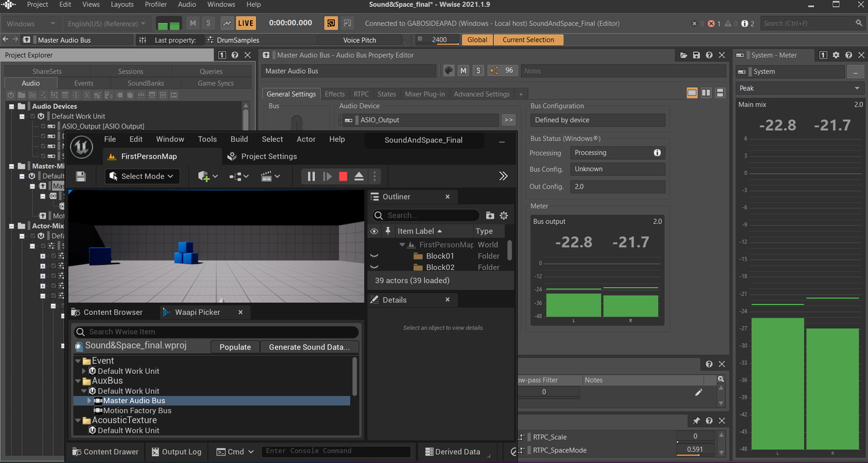Click the edit pencil icon in Notes column
This screenshot has height=463, width=868.
coord(698,392)
